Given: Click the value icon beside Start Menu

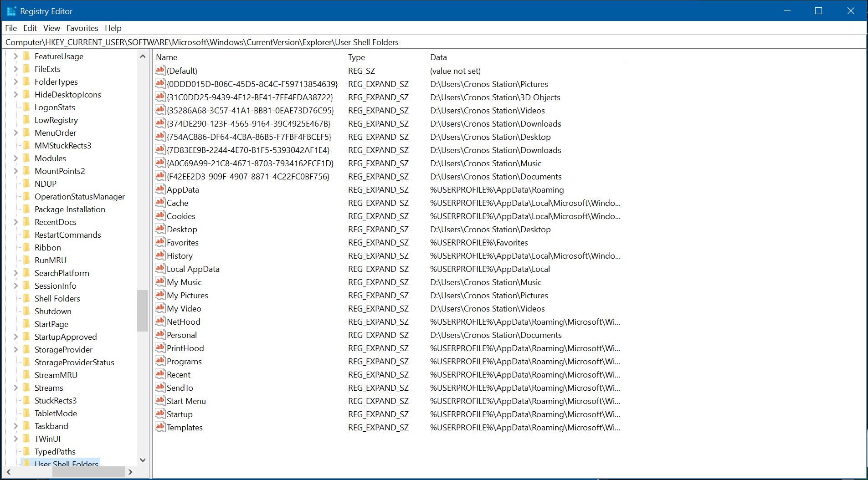Looking at the screenshot, I should (160, 400).
